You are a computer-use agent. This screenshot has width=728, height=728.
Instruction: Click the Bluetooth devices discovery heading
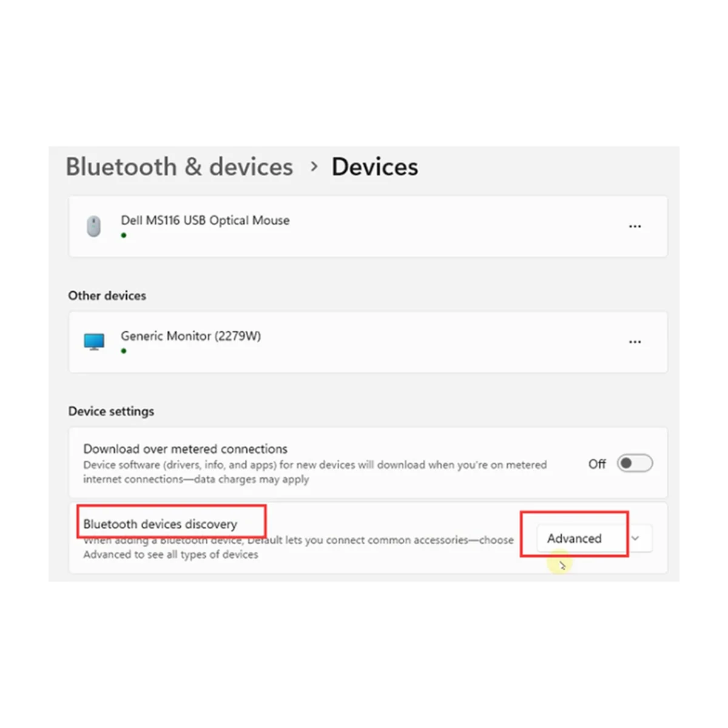(160, 524)
